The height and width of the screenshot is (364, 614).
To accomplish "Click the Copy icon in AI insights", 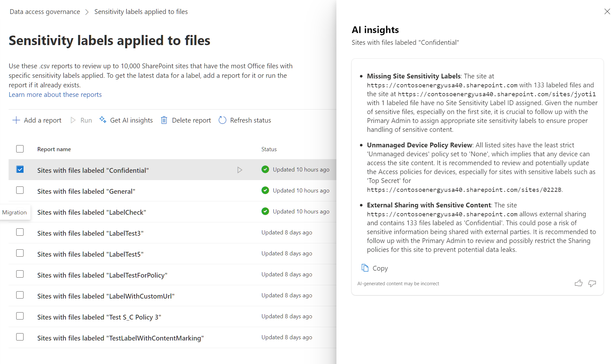I will click(365, 268).
